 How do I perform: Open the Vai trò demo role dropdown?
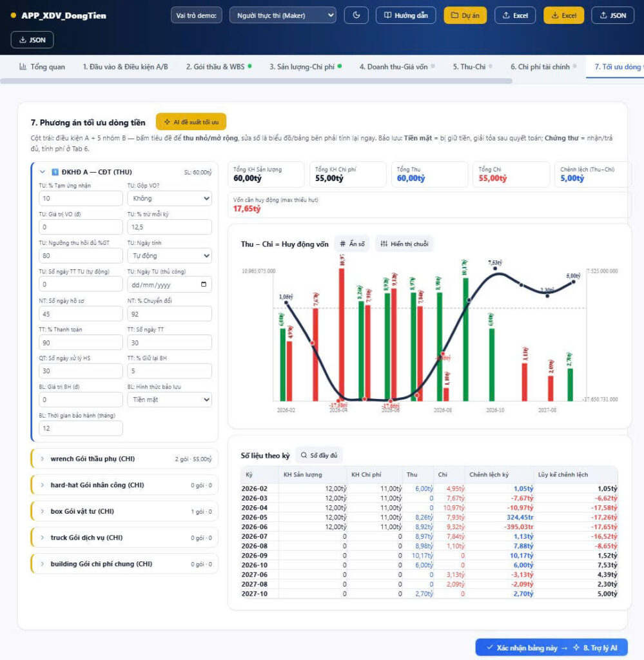pos(283,15)
